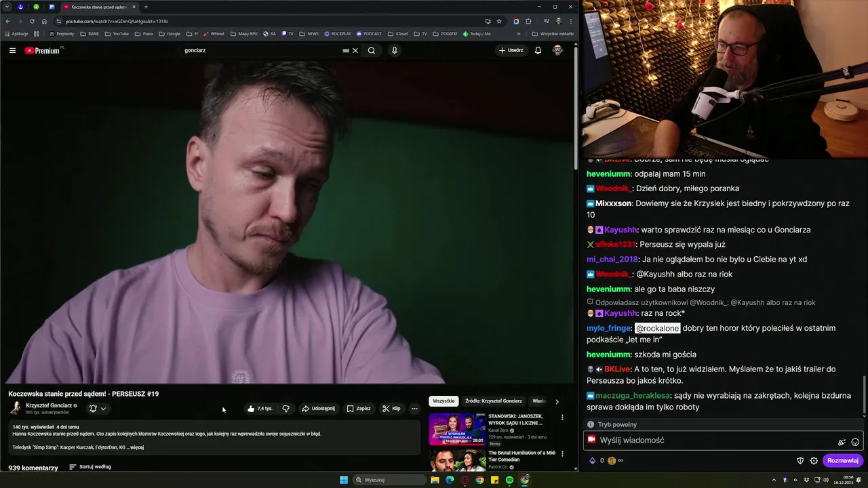Open the Bits diamond icon in chat
The width and height of the screenshot is (868, 488).
[592, 461]
